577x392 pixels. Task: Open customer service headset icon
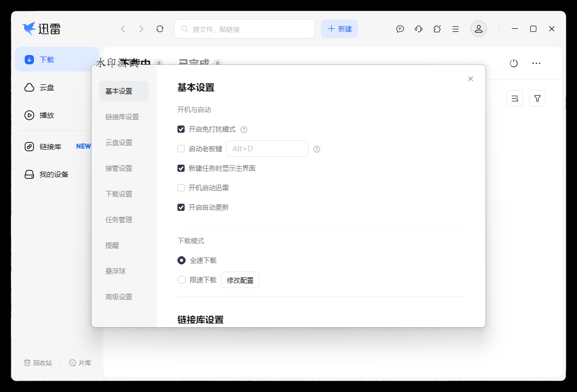click(x=419, y=29)
